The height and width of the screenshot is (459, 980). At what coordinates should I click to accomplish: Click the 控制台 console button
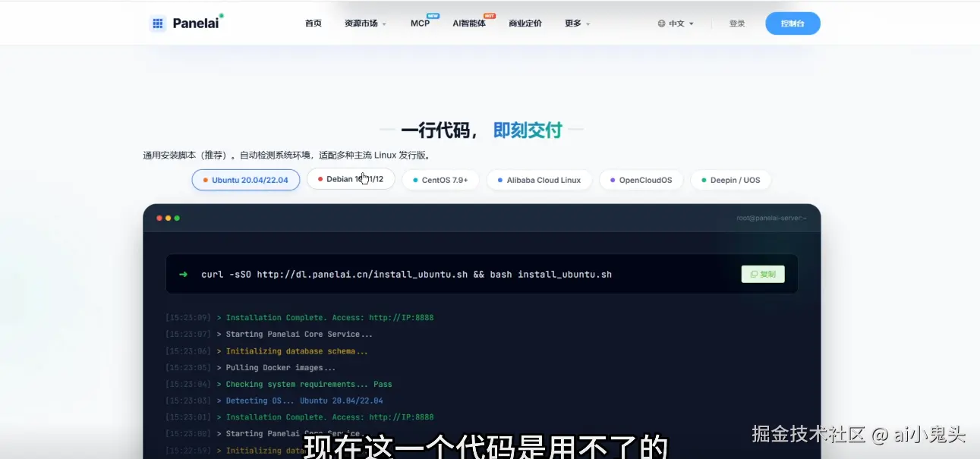coord(793,24)
